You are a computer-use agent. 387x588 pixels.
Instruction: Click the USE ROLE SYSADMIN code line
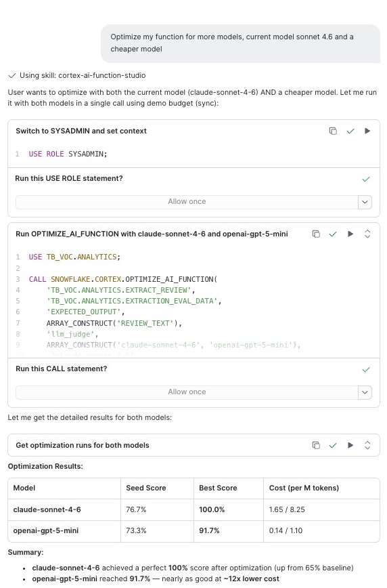point(68,154)
